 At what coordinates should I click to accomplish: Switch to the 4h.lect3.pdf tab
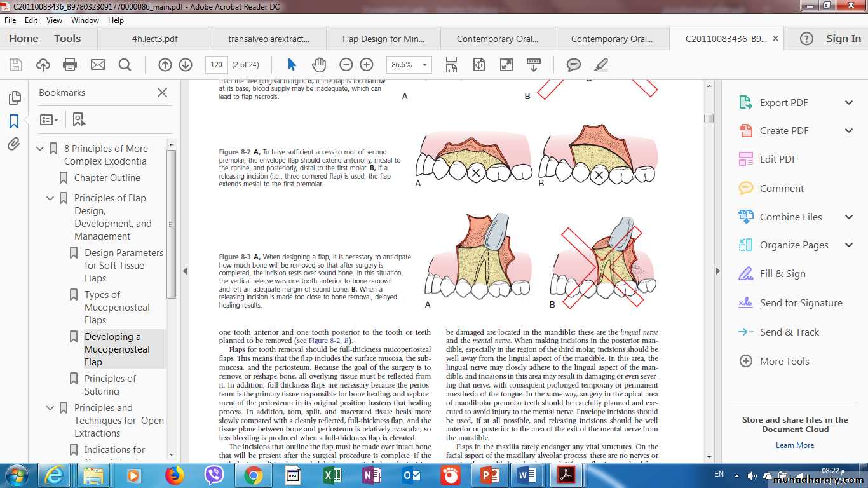pyautogui.click(x=154, y=39)
